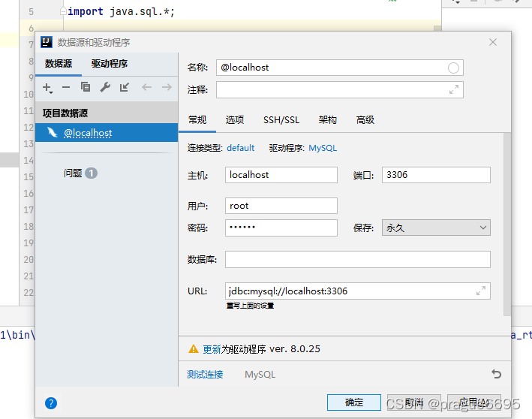Select the @localhost data source entry
This screenshot has width=532, height=419.
pos(107,133)
